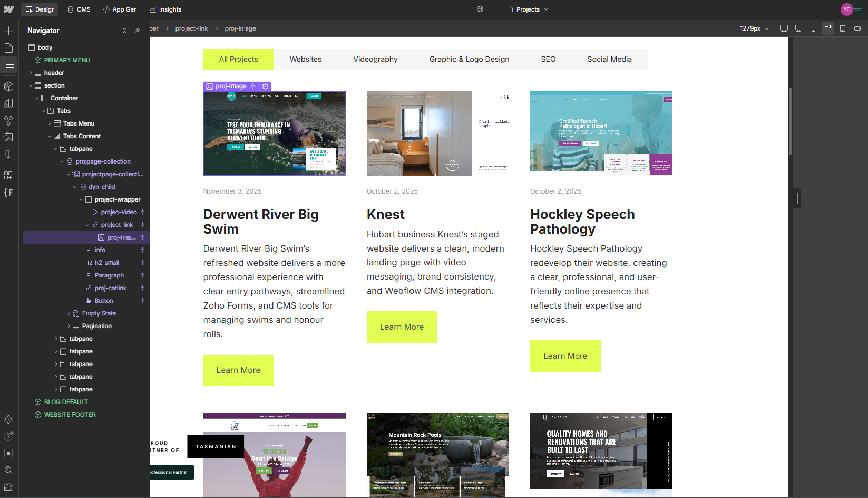Open the Components panel cube icon

tap(8, 87)
